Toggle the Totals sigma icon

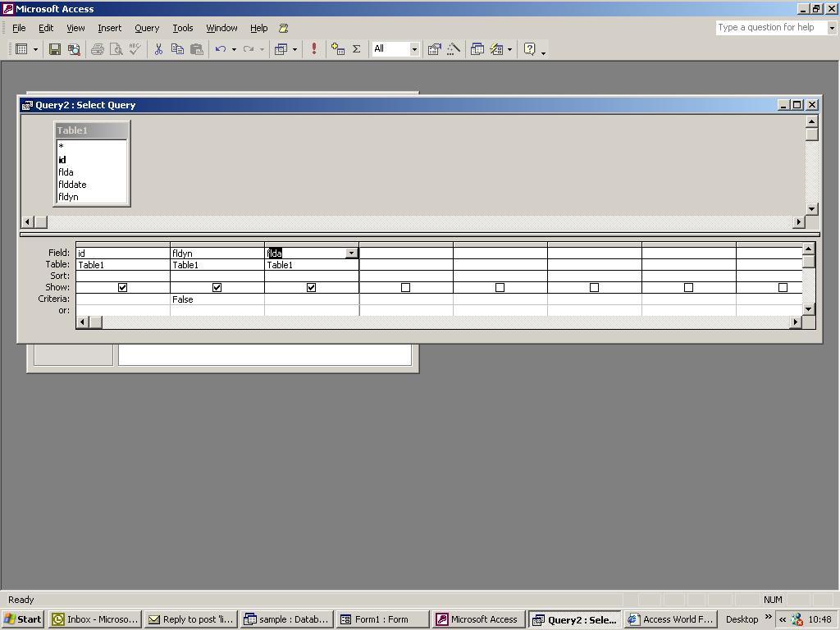tap(357, 49)
